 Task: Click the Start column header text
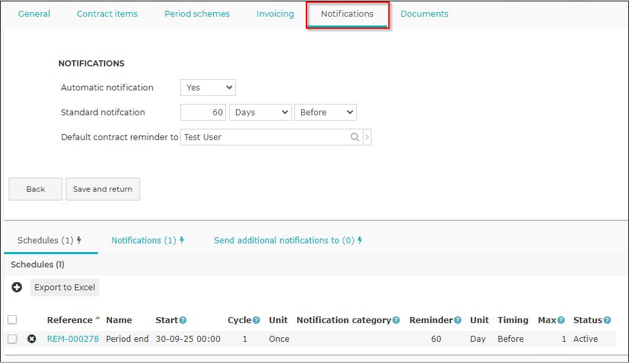167,320
